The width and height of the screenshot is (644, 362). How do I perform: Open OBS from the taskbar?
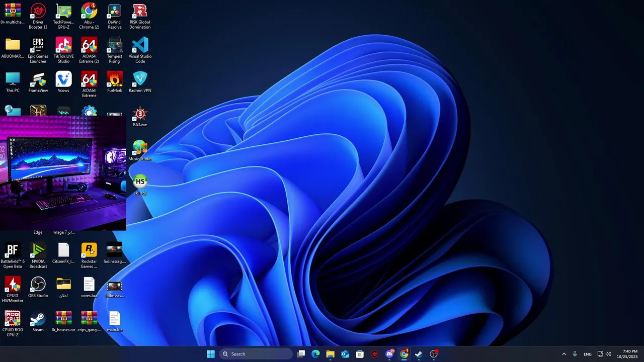(434, 354)
